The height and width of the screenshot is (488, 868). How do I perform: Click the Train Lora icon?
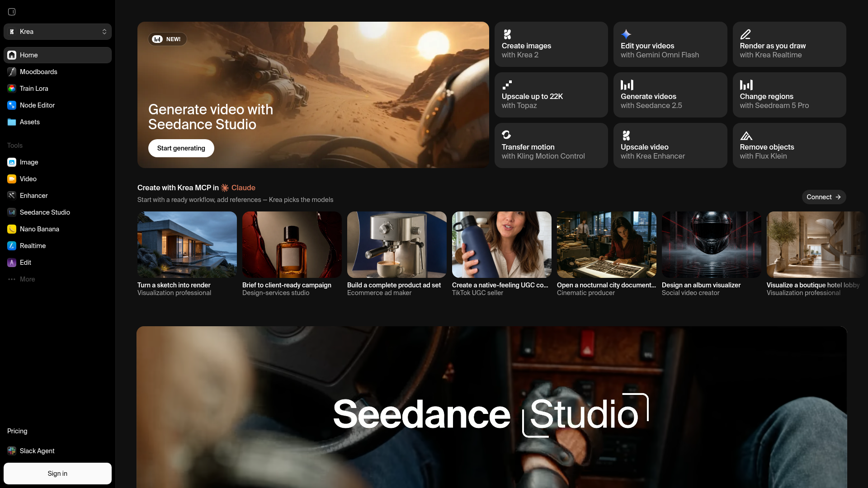tap(12, 89)
